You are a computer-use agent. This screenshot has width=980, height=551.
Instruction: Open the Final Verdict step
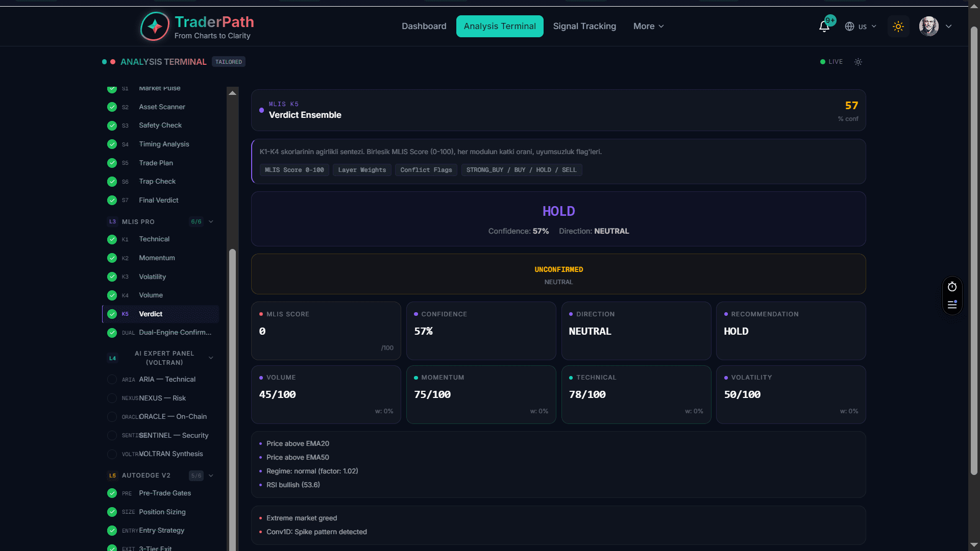pyautogui.click(x=161, y=201)
